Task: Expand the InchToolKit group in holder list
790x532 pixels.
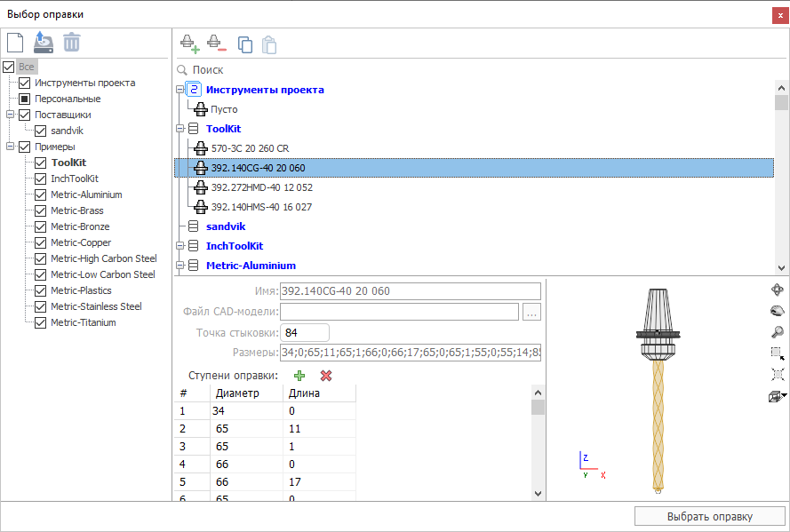Action: pyautogui.click(x=180, y=246)
